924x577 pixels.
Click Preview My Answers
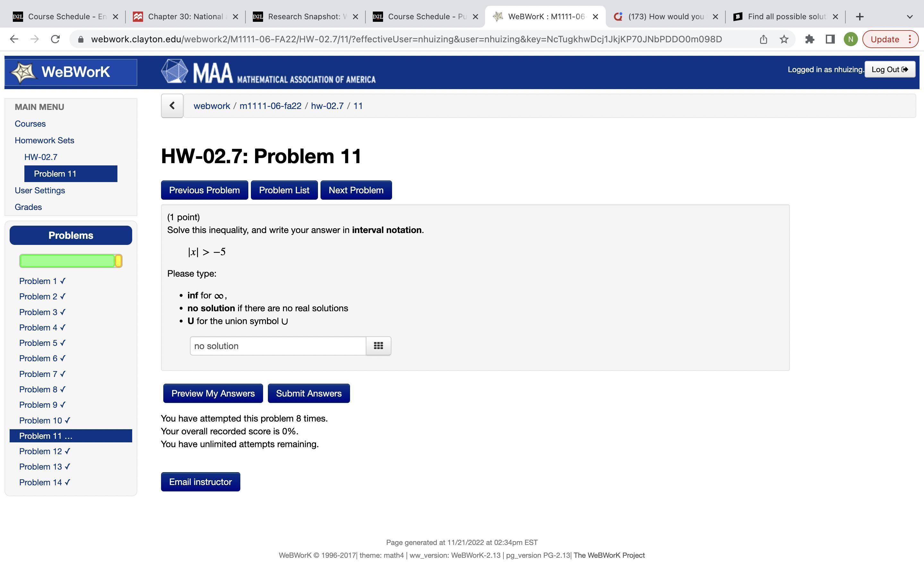click(x=213, y=393)
